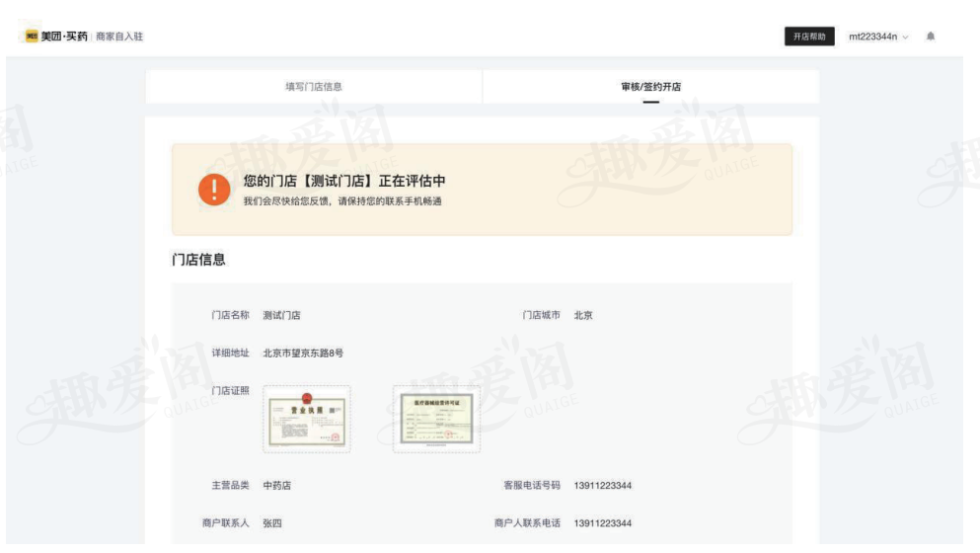980x553 pixels.
Task: Expand the chevron next to mt223344n
Action: 907,37
